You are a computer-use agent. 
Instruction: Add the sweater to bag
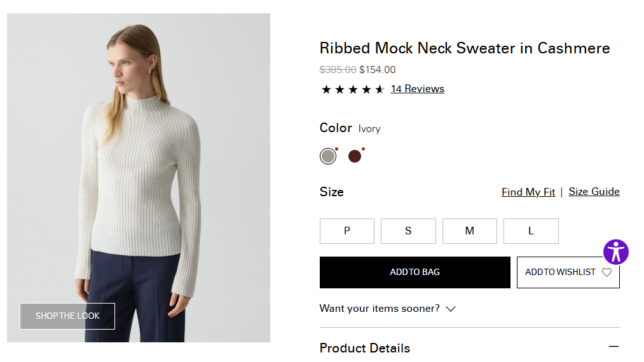[x=414, y=272]
